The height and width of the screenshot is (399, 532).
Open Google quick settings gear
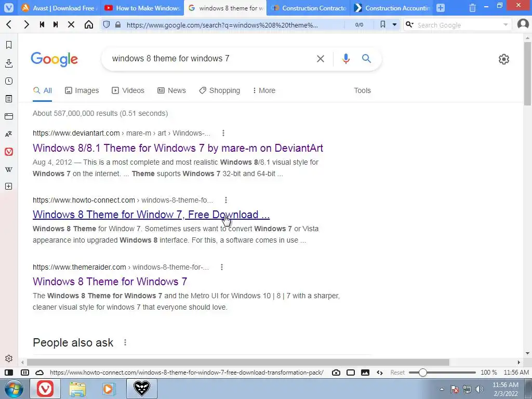[x=504, y=59]
